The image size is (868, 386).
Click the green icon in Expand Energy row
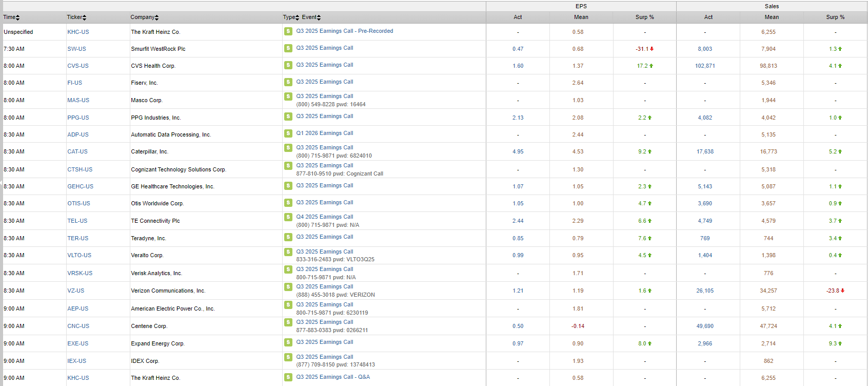(288, 342)
